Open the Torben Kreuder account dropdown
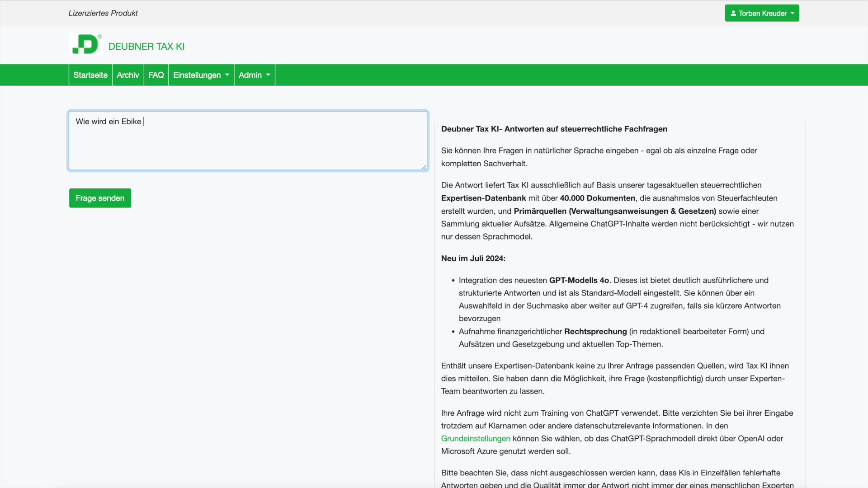 tap(762, 14)
